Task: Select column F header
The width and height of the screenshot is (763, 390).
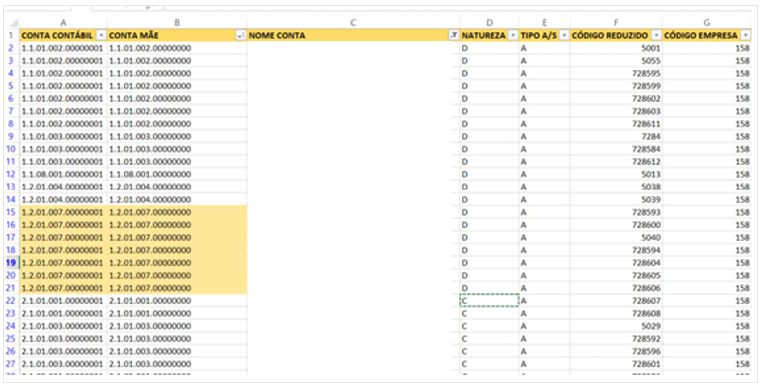Action: pyautogui.click(x=616, y=23)
